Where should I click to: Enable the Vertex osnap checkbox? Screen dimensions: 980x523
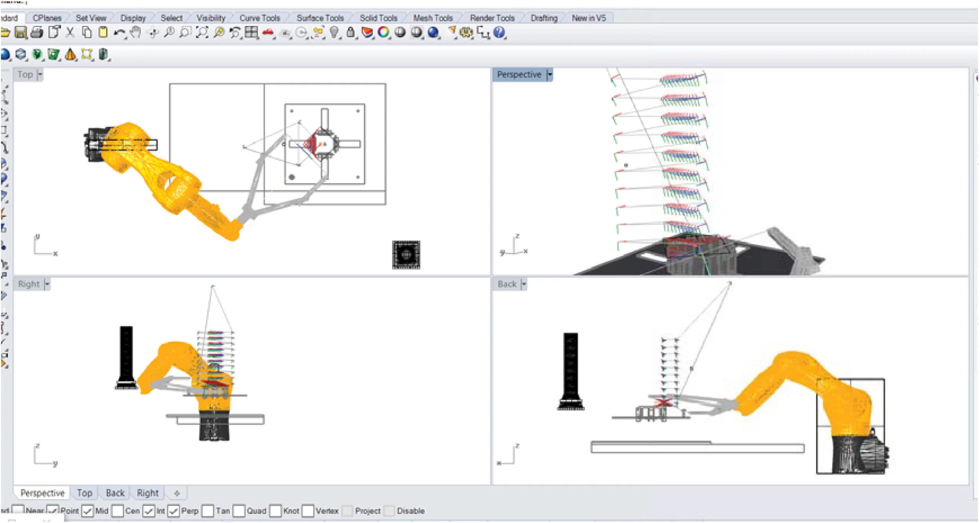308,511
